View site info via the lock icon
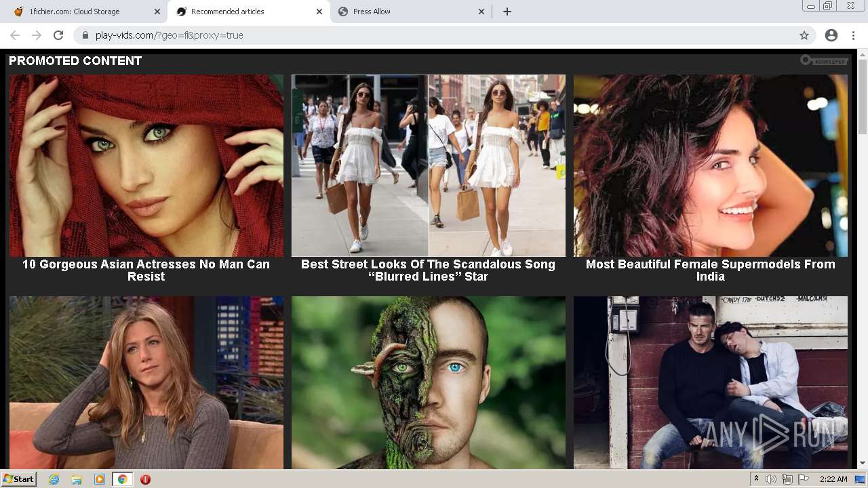868x488 pixels. [85, 35]
